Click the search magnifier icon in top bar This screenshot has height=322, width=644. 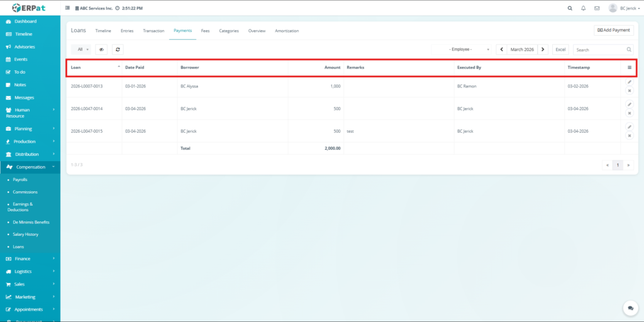click(x=570, y=8)
